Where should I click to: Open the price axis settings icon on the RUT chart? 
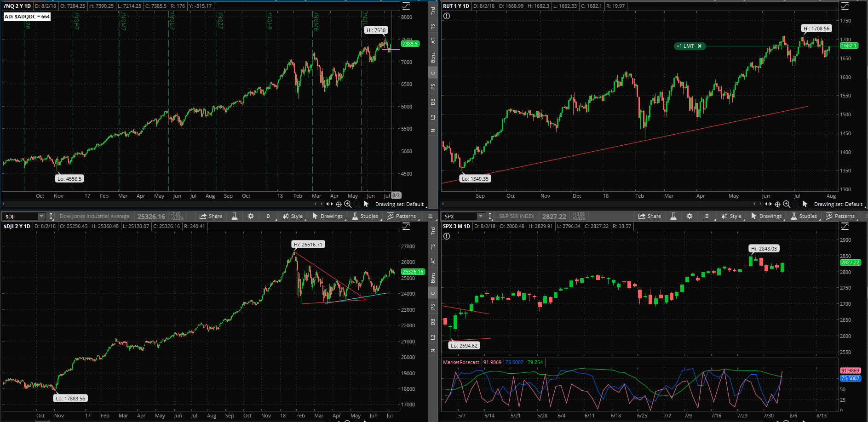pyautogui.click(x=845, y=6)
